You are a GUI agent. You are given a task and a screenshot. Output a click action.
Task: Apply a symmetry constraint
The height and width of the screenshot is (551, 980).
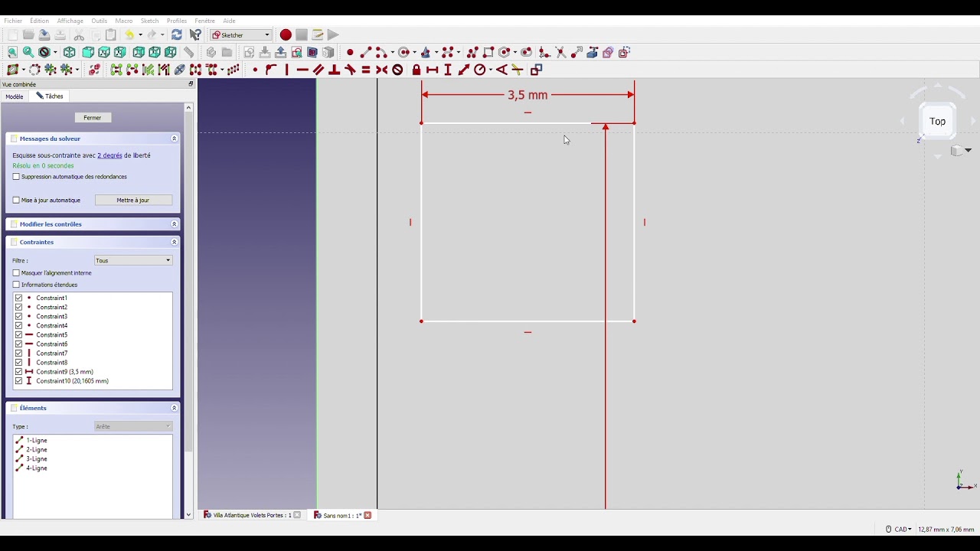coord(382,70)
